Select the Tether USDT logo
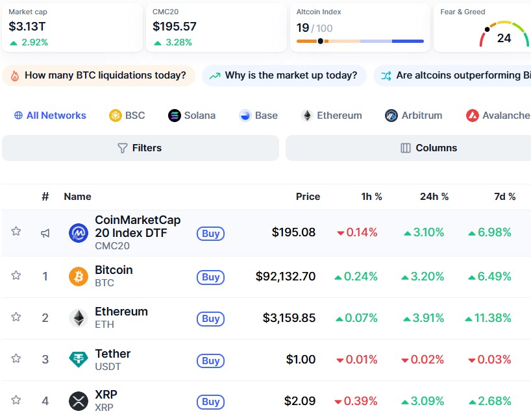 tap(79, 360)
